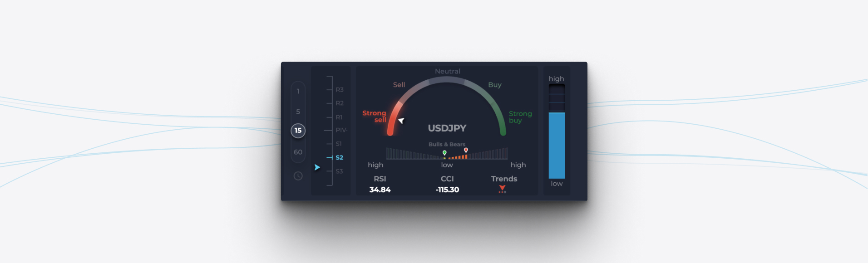Click the Strong buy gauge label
Screen dimensions: 868x263
coord(520,117)
